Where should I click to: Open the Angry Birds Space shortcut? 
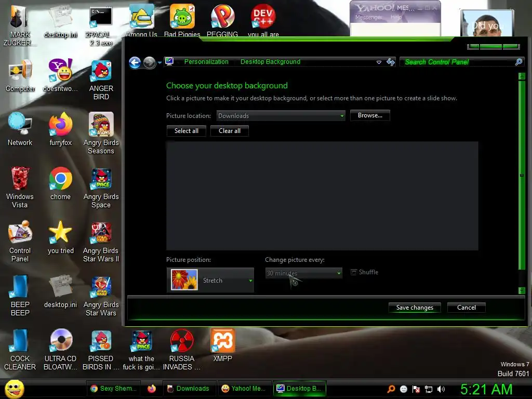pyautogui.click(x=101, y=188)
